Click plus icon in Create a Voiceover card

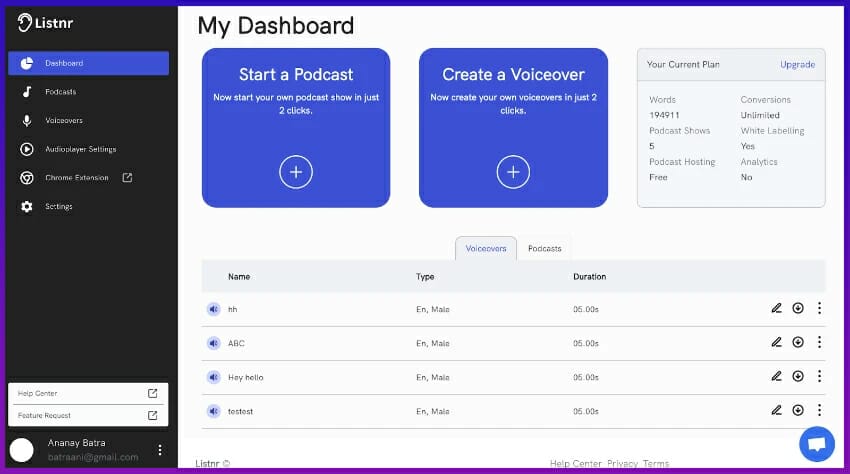[513, 172]
